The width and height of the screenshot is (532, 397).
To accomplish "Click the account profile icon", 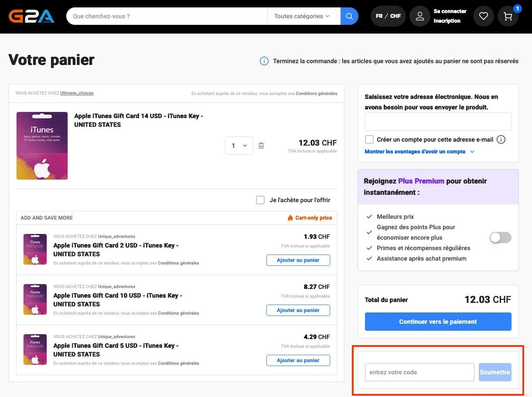I will click(419, 16).
